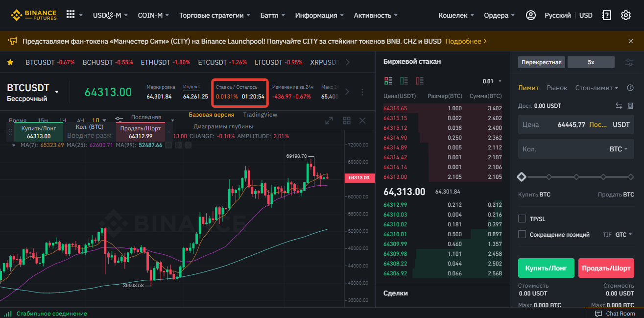Click the transfer funds arrows icon

(x=619, y=105)
